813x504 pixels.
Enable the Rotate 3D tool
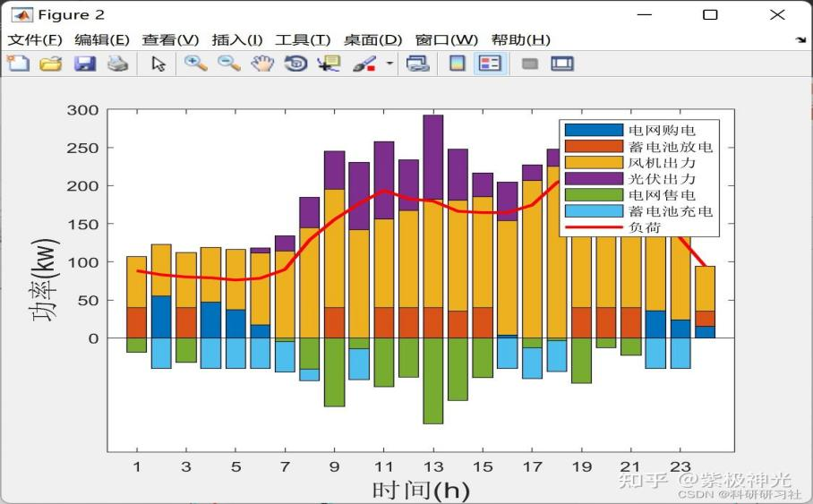click(x=295, y=64)
